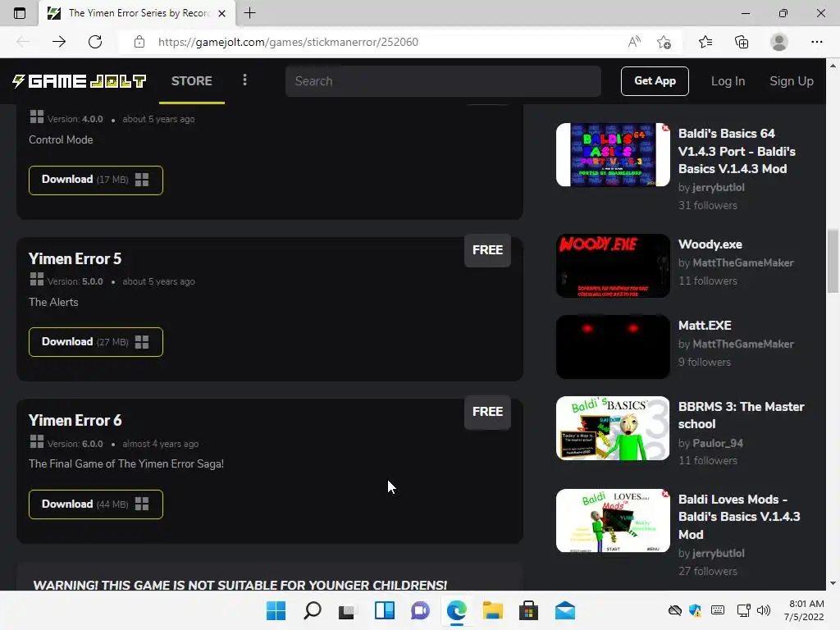Click the volume icon in system tray
Viewport: 840px width, 630px height.
pos(764,610)
